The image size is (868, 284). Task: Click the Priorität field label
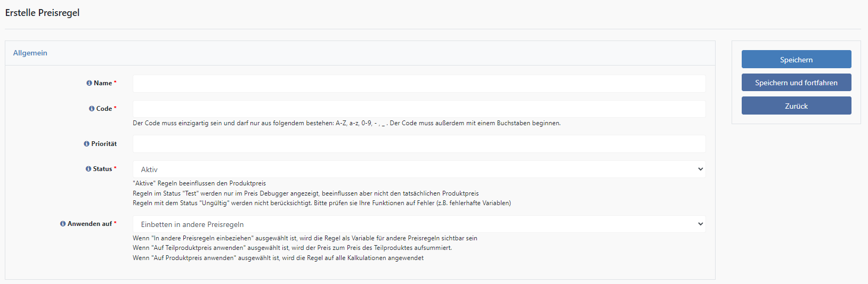tap(104, 144)
